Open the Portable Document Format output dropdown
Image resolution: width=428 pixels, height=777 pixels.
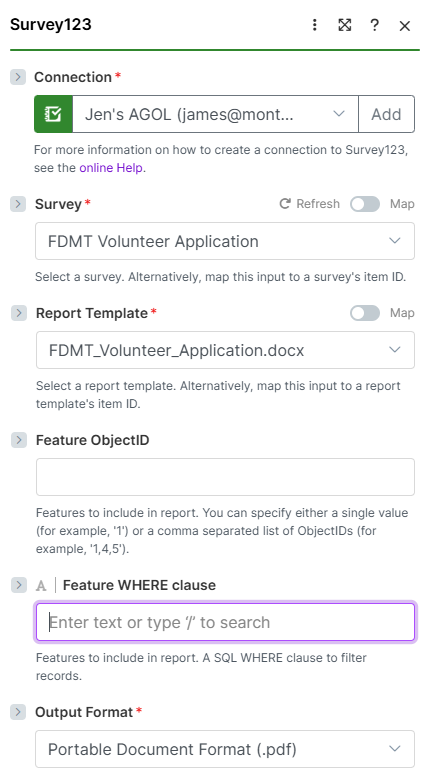(225, 749)
